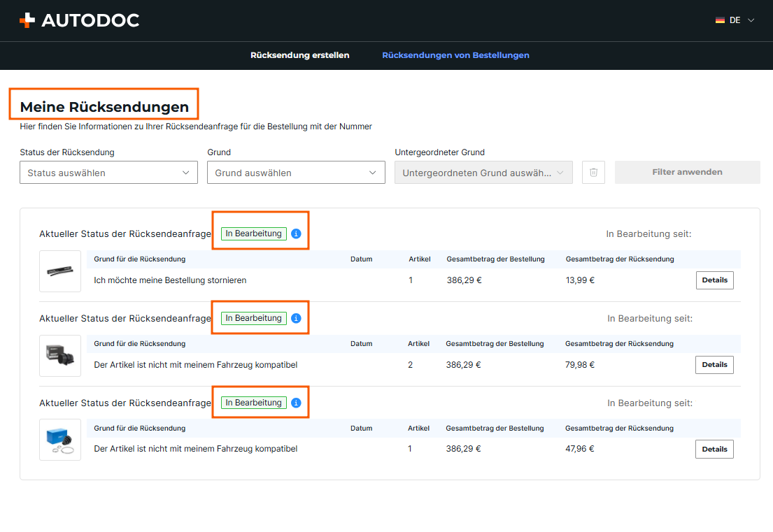Open the DE language selector
Screen dimensions: 773x532
pyautogui.click(x=735, y=20)
